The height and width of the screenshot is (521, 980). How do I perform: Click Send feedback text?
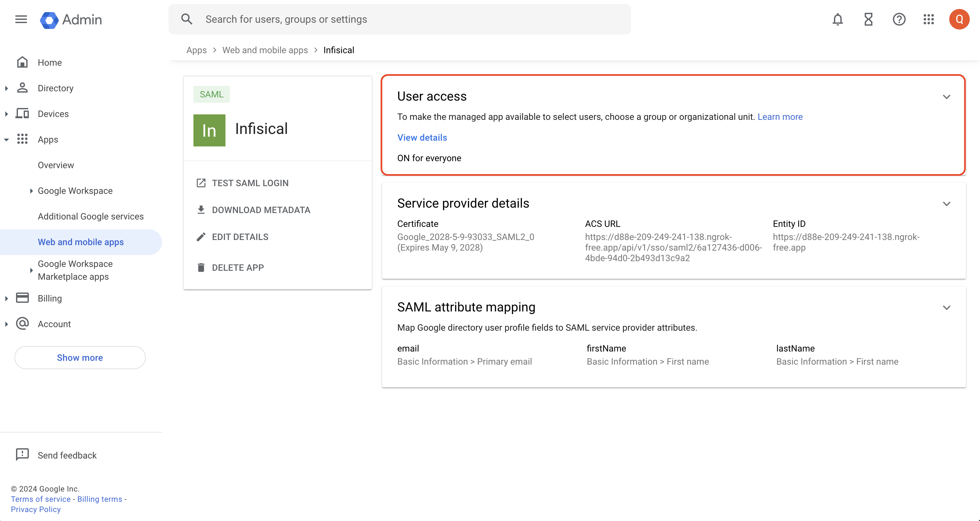67,455
